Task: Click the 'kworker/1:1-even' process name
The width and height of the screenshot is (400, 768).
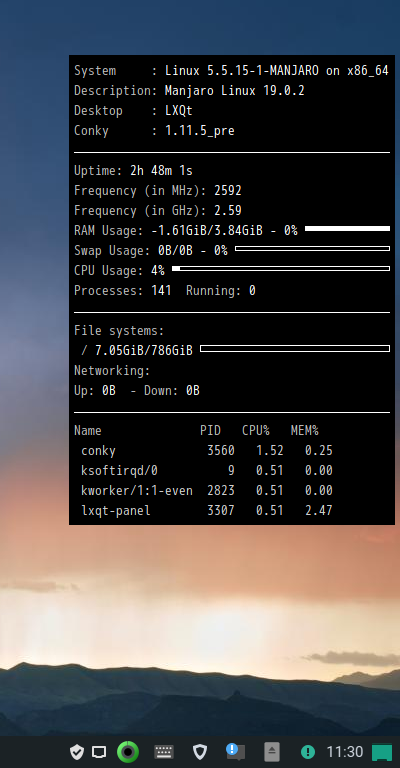Action: (137, 491)
